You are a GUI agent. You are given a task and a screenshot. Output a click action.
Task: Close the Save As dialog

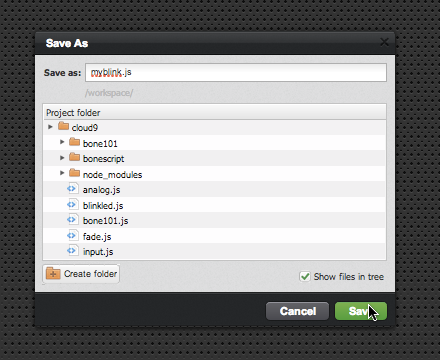[384, 42]
